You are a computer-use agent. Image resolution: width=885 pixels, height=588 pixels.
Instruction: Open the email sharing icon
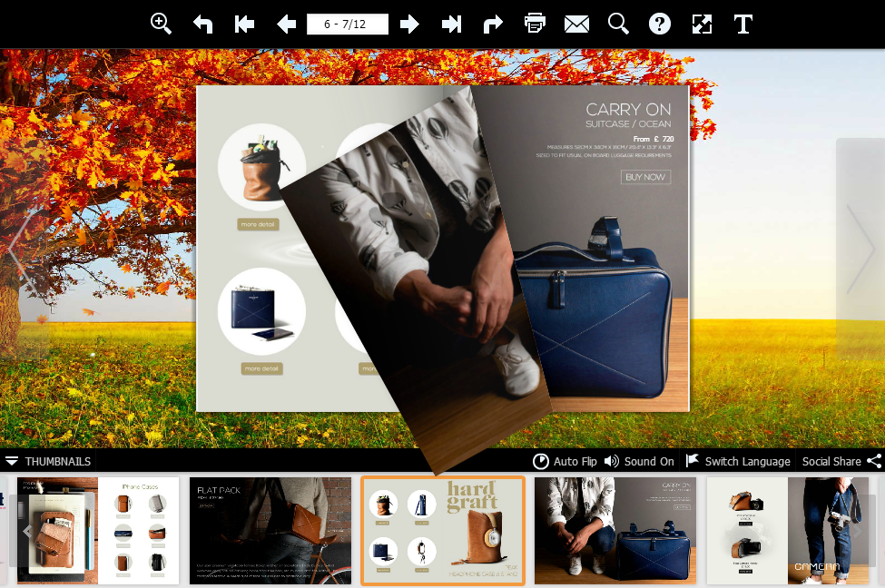coord(576,24)
